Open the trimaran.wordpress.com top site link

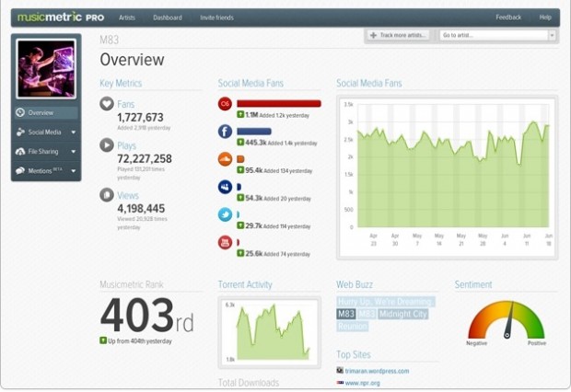(x=378, y=371)
